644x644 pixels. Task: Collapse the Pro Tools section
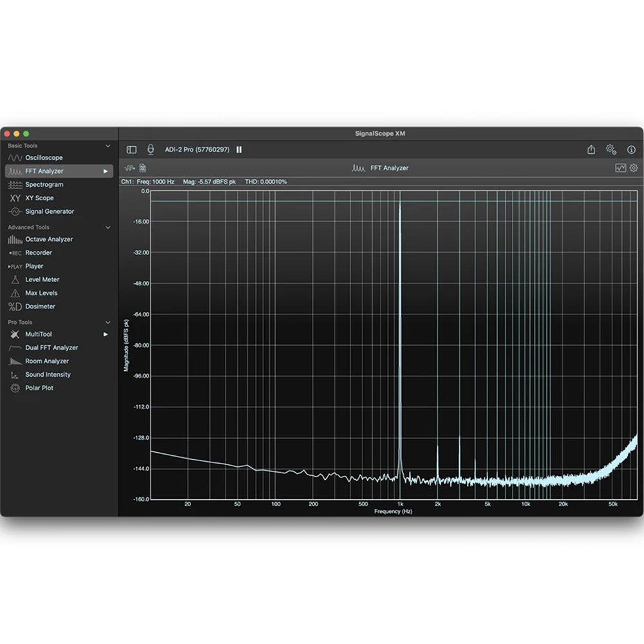pos(108,322)
